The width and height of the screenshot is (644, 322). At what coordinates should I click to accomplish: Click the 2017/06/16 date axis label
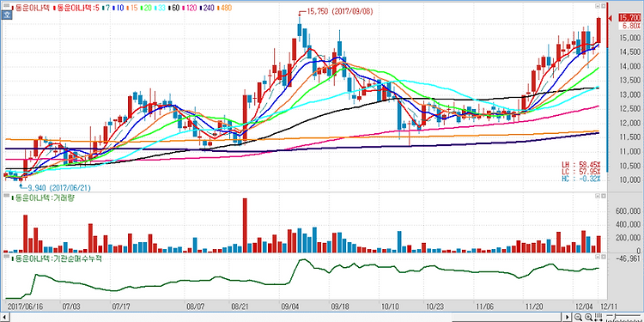(24, 307)
